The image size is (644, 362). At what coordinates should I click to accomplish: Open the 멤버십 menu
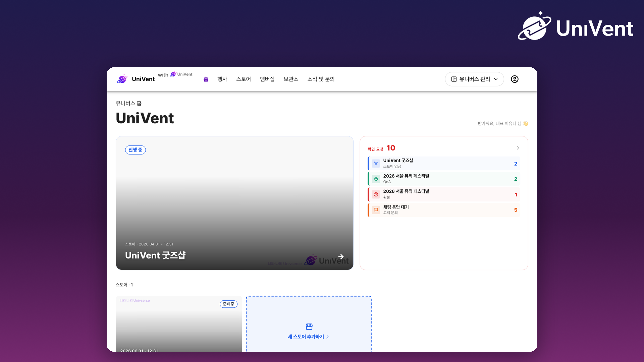pyautogui.click(x=267, y=79)
